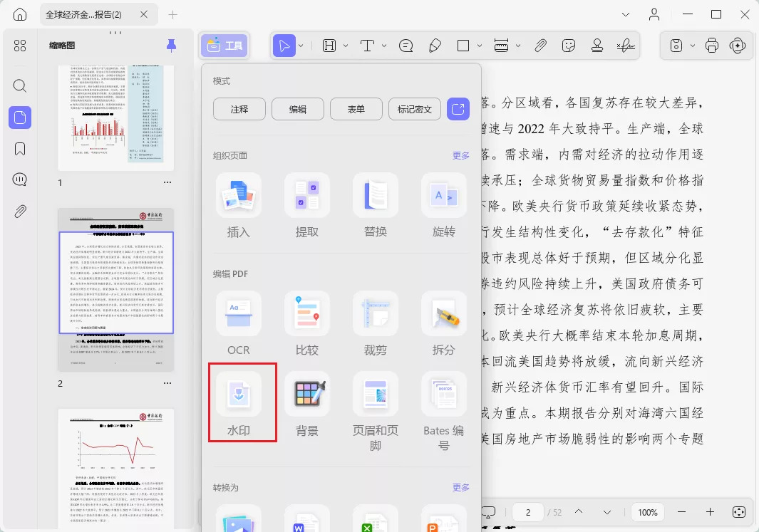Image resolution: width=759 pixels, height=532 pixels.
Task: Open the attachment paperclip tool
Action: (x=540, y=45)
